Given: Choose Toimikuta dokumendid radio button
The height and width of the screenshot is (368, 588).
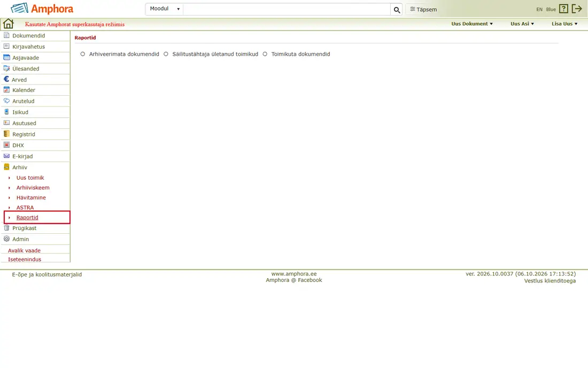Looking at the screenshot, I should 265,54.
